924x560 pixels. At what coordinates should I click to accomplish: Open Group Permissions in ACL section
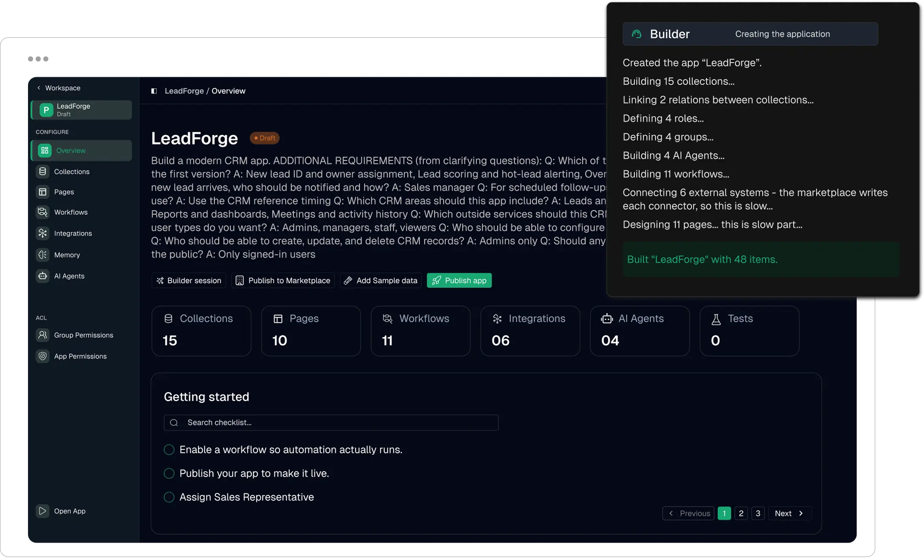click(81, 335)
